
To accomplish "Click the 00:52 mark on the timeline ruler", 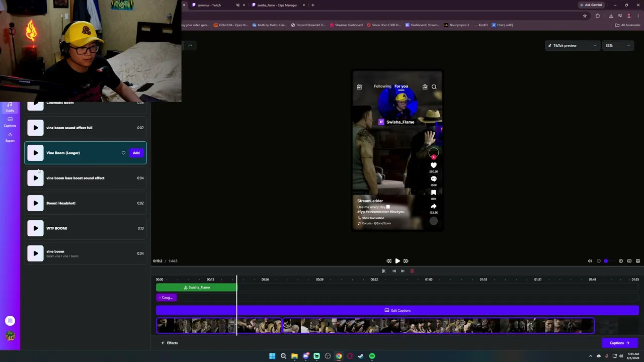I will coord(374,280).
